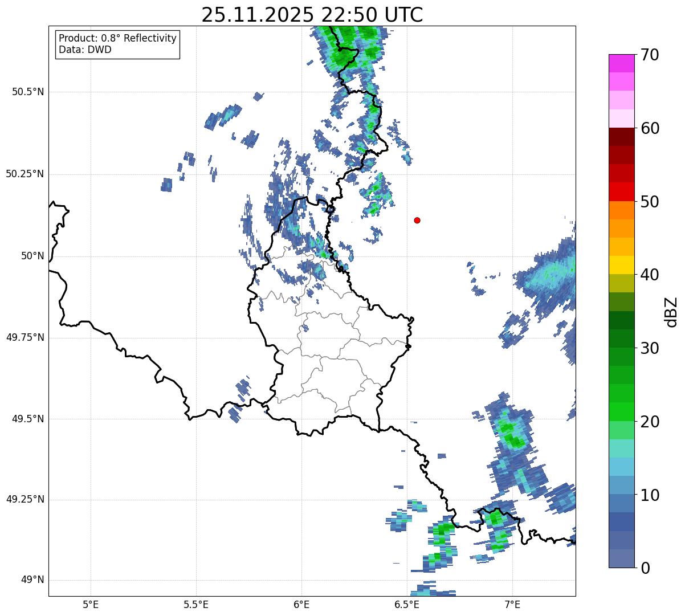The image size is (685, 616).
Task: Click the 10 colorbar tick label
Action: (x=650, y=495)
